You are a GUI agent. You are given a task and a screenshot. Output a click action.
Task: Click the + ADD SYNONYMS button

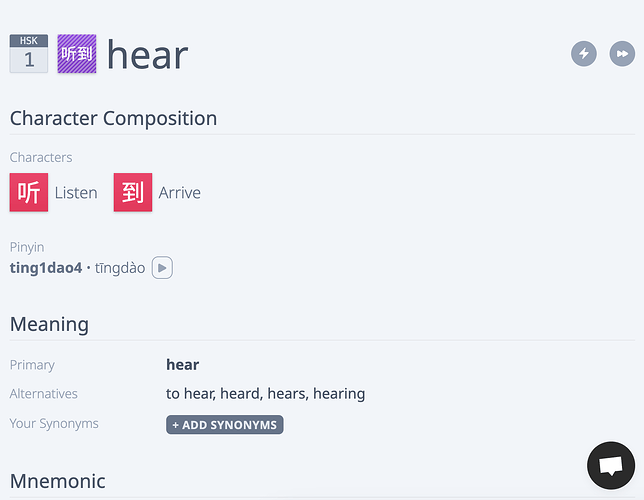coord(225,425)
